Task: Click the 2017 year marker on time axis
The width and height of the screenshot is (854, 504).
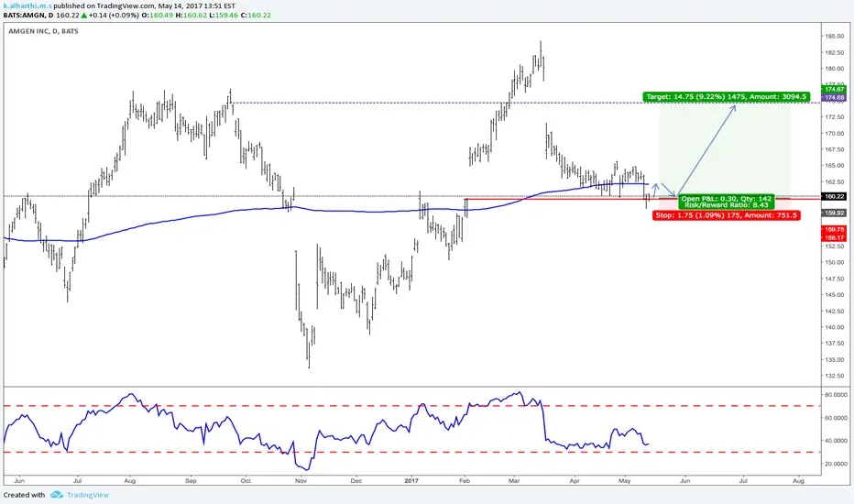Action: coord(411,480)
